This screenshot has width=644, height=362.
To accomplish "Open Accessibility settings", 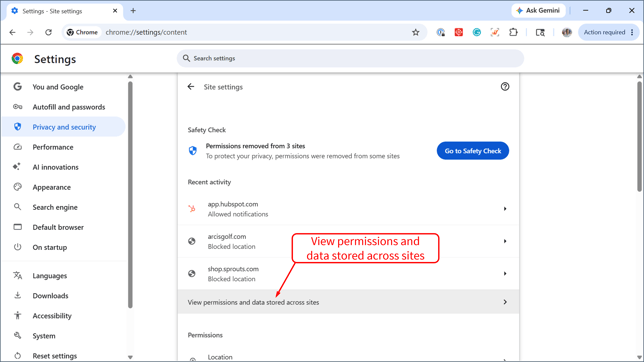I will 64,316.
